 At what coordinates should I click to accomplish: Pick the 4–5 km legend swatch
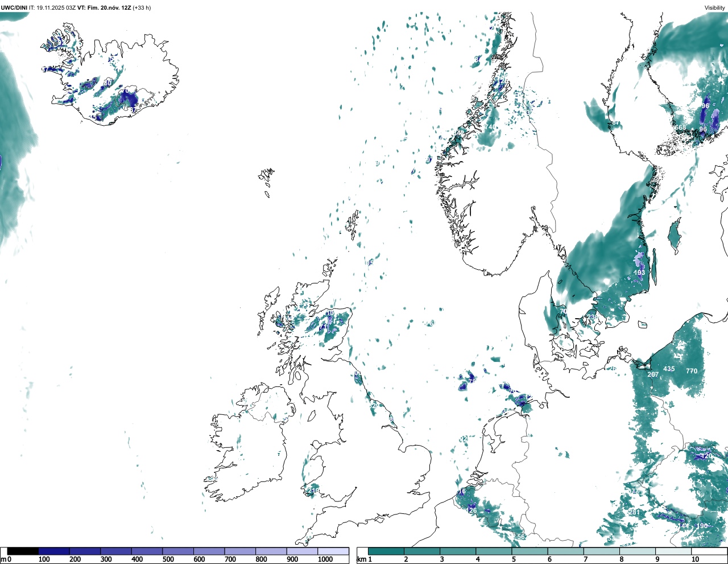(x=494, y=551)
